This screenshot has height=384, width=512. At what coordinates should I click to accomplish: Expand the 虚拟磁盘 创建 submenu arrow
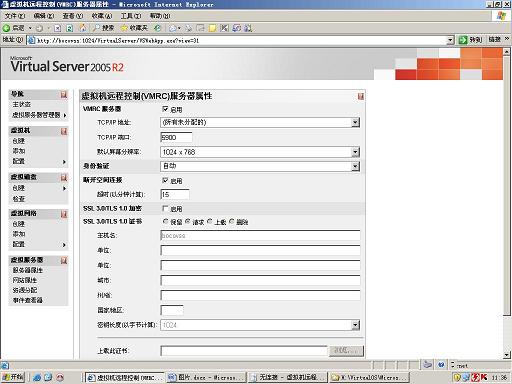[x=64, y=188]
